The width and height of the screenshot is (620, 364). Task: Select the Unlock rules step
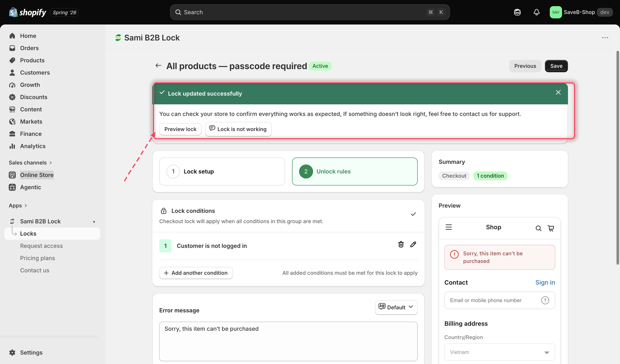pos(355,172)
